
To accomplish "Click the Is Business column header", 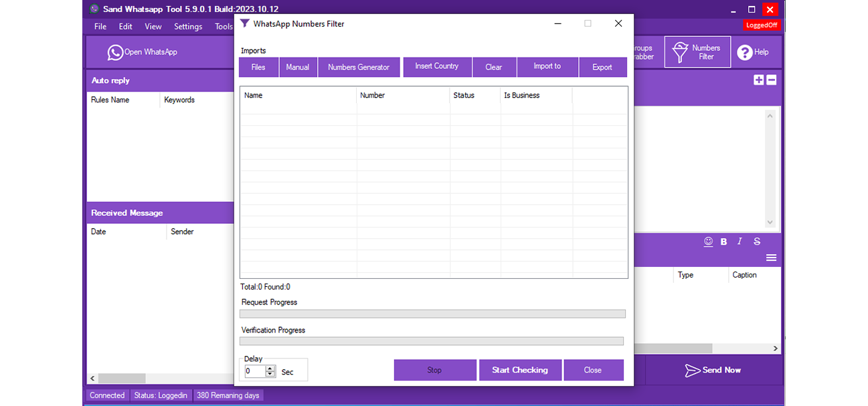I will [x=537, y=96].
